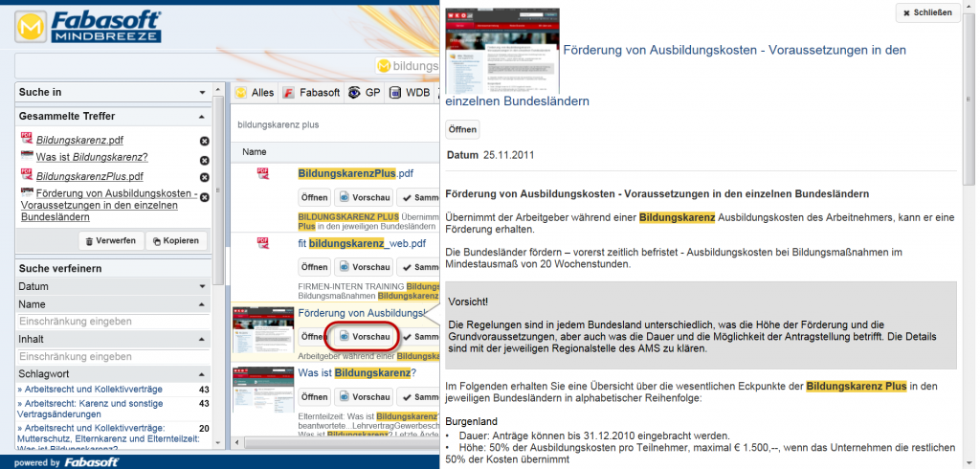This screenshot has width=980, height=469.
Task: Collapse the Name filter
Action: (202, 304)
